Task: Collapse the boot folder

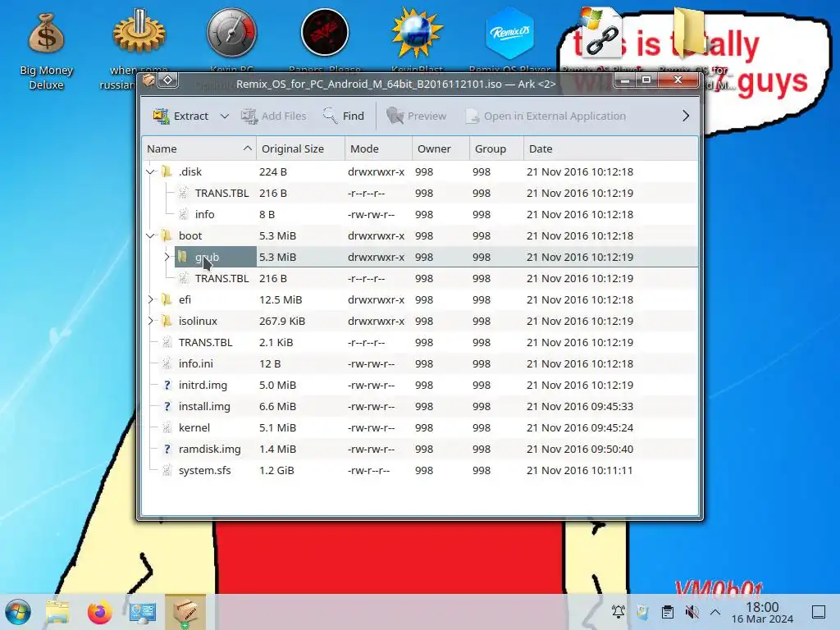Action: (151, 235)
